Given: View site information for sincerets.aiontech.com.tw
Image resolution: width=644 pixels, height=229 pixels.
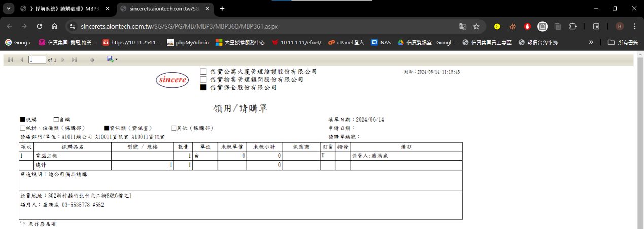Looking at the screenshot, I should (x=72, y=26).
